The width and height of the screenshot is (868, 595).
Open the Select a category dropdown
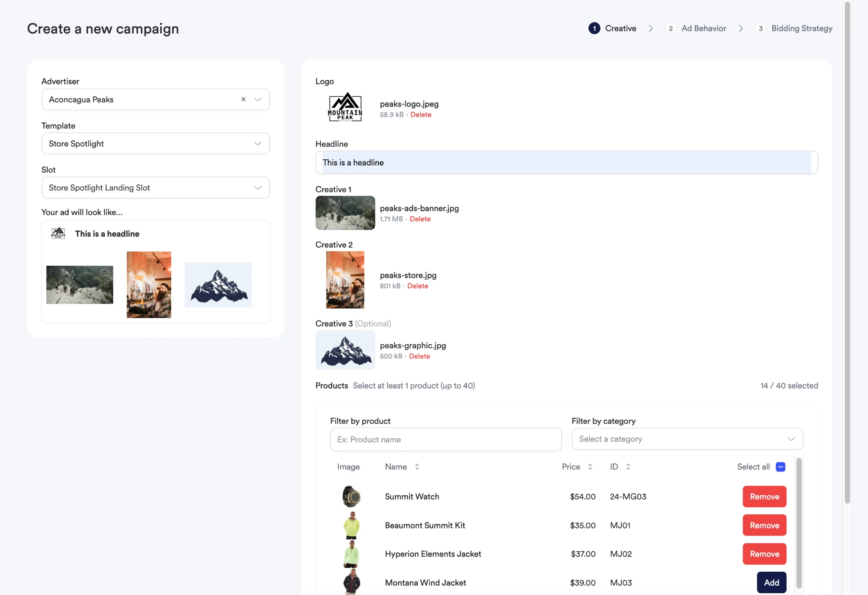pos(687,439)
